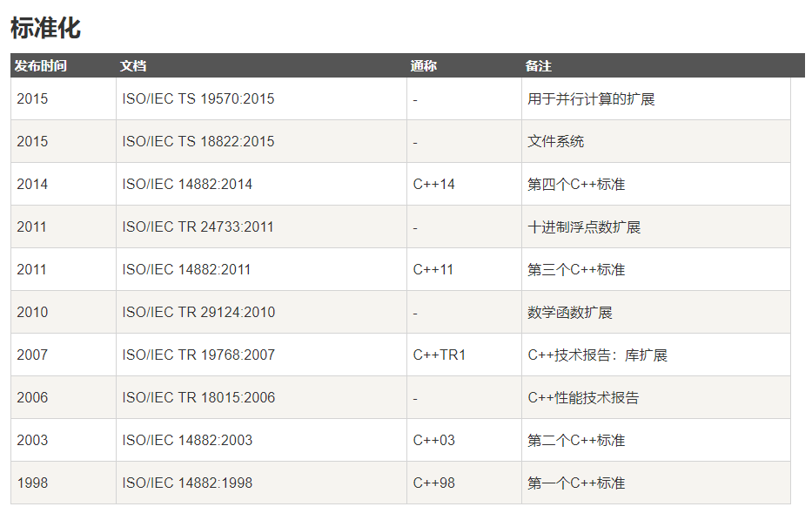Click the 文档 column header

point(133,66)
